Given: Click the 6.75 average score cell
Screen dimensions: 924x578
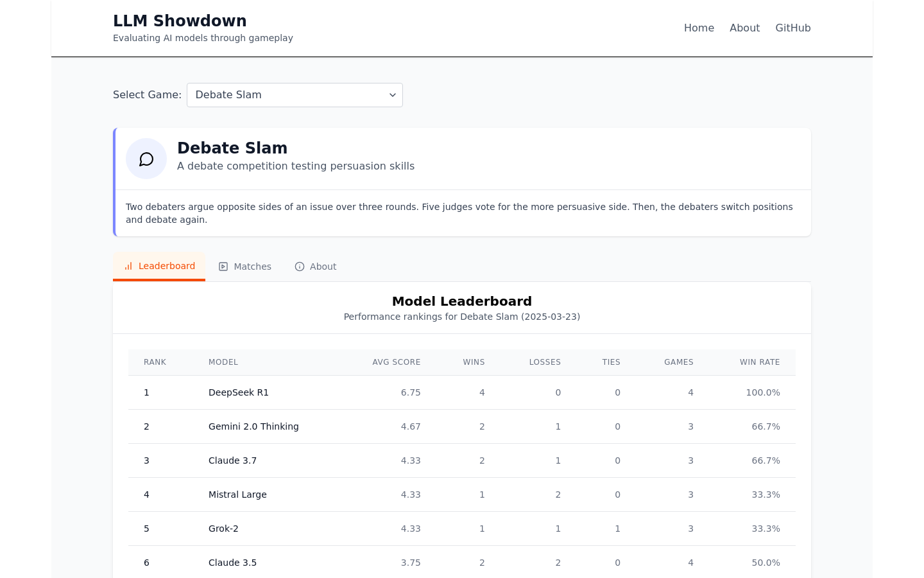Looking at the screenshot, I should 411,392.
